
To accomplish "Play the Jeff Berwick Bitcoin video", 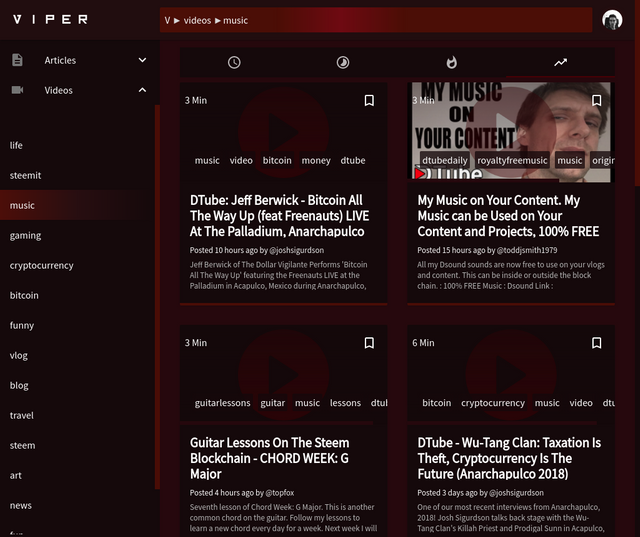I will pos(283,133).
